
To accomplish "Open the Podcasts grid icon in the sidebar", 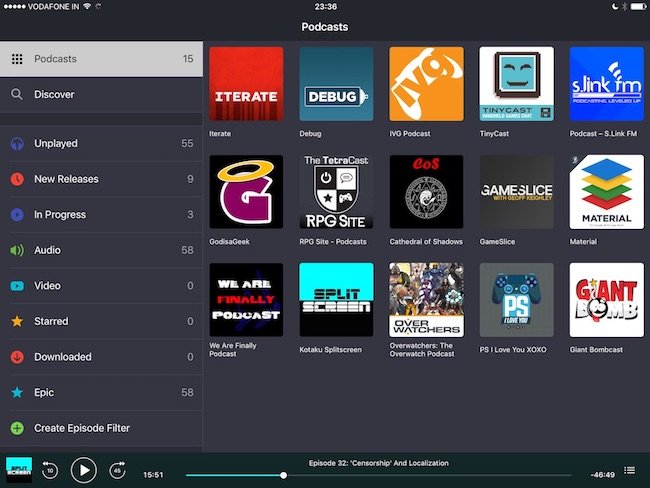I will (17, 59).
